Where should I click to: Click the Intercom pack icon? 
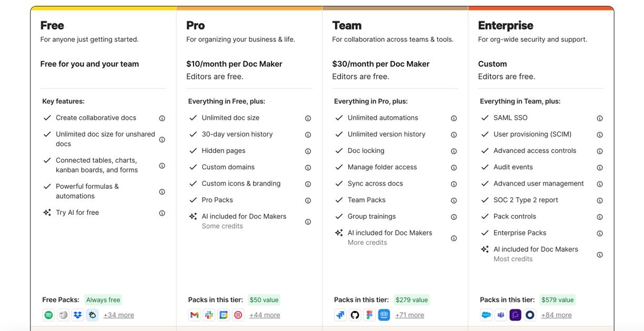coord(384,315)
